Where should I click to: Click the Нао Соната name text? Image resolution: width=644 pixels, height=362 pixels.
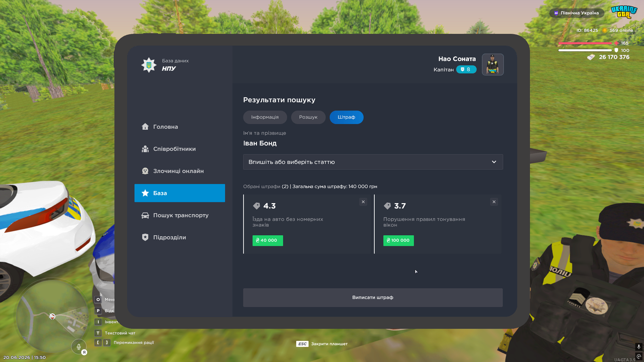[457, 59]
